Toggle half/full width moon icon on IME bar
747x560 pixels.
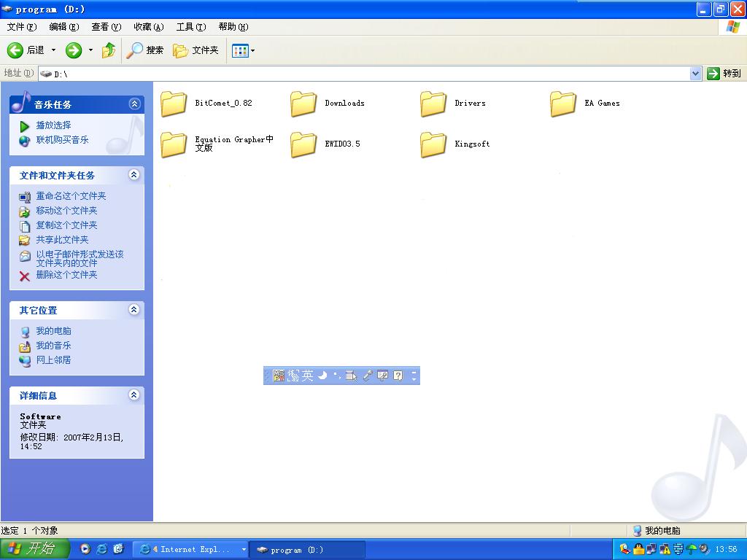coord(322,376)
